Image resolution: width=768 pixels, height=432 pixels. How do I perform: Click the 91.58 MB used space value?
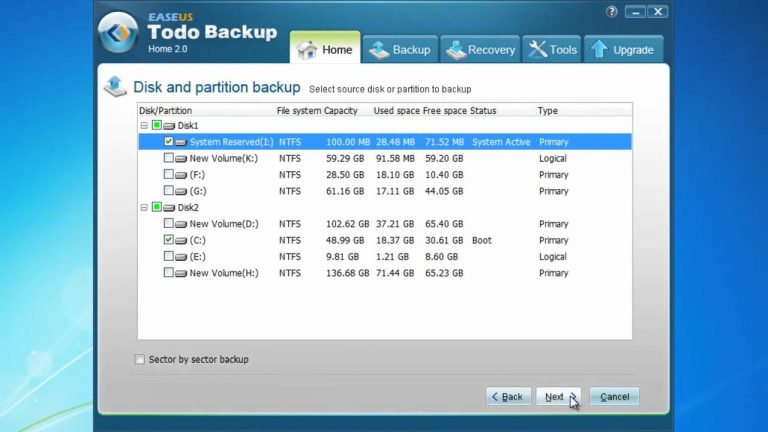pos(395,159)
